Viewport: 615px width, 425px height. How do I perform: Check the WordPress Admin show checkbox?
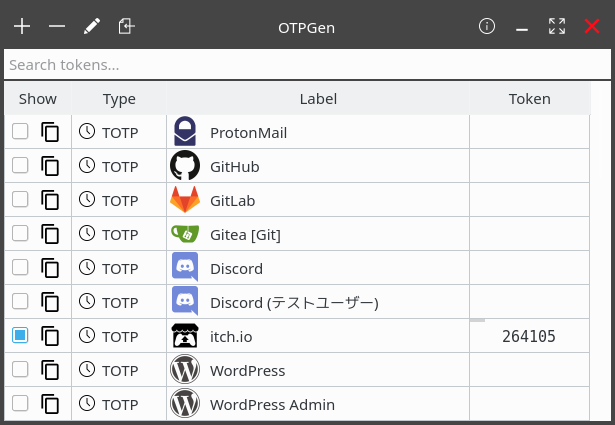pos(20,403)
